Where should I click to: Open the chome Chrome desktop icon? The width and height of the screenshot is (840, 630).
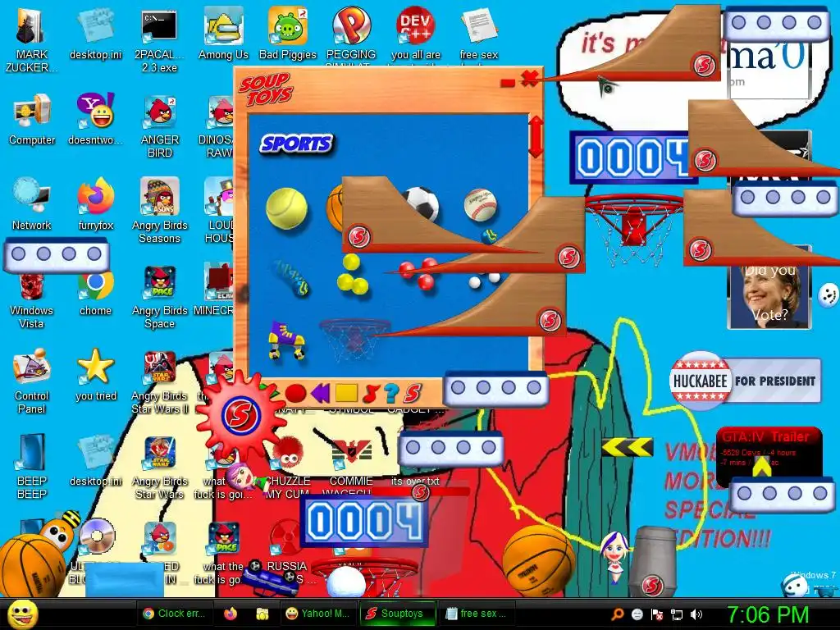pos(95,292)
